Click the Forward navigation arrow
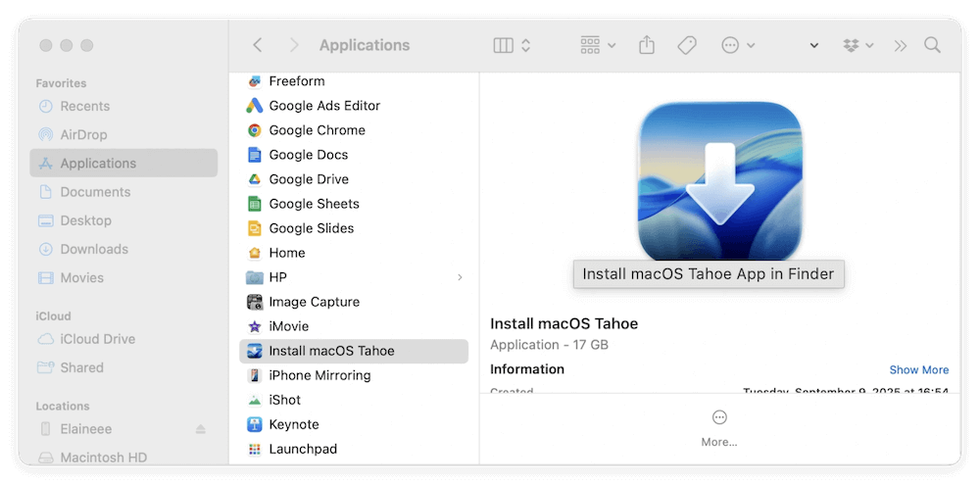This screenshot has width=980, height=484. click(x=294, y=45)
